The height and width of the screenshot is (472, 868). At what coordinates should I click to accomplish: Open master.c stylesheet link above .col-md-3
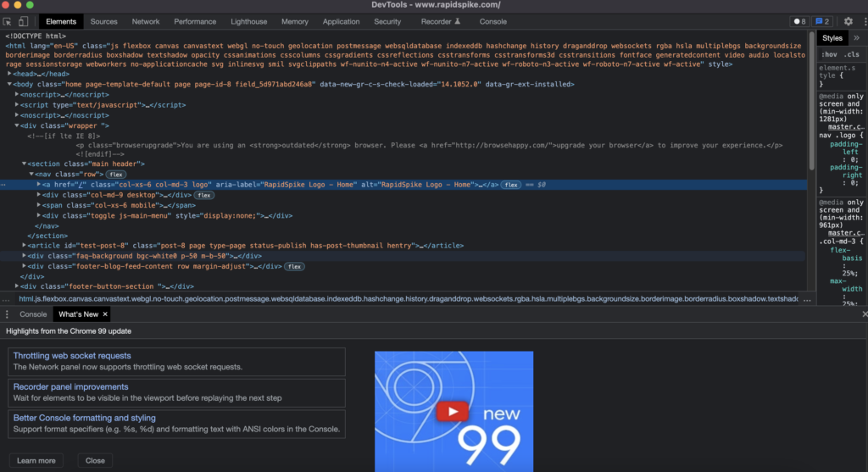(x=845, y=234)
